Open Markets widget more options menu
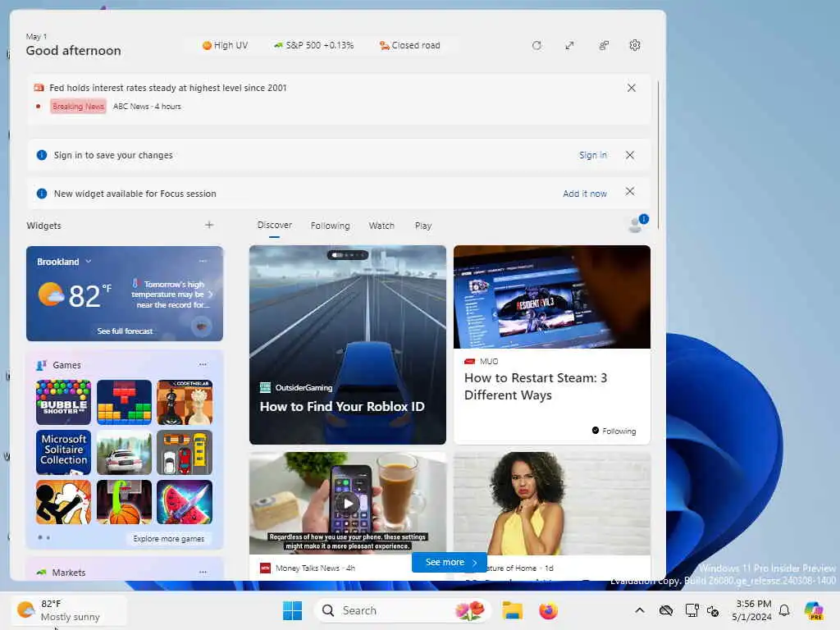Viewport: 840px width, 630px height. pyautogui.click(x=203, y=572)
